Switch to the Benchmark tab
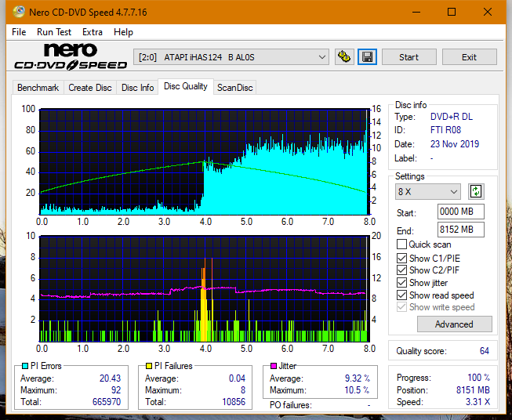Image resolution: width=512 pixels, height=420 pixels. (38, 88)
